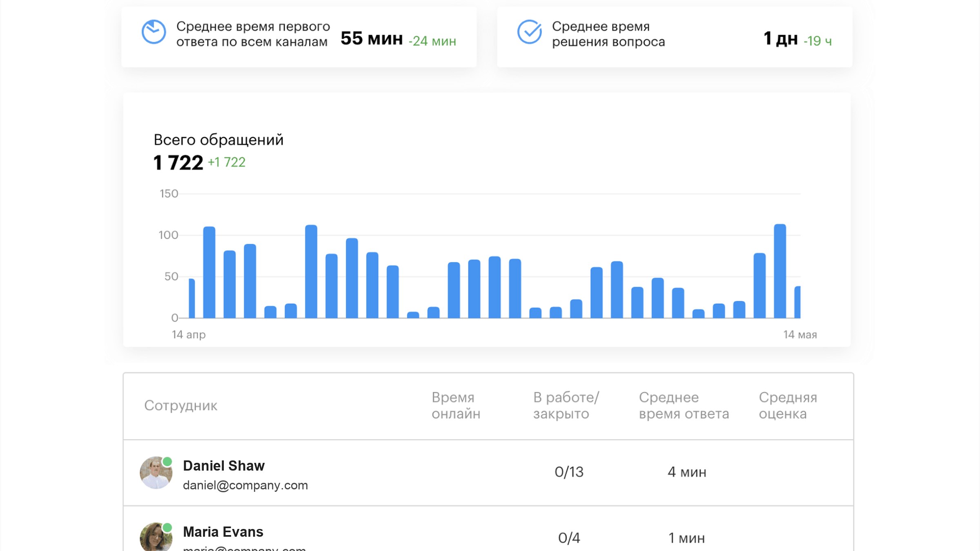
Task: Click Daniel Shaw's green online status dot
Action: 167,462
